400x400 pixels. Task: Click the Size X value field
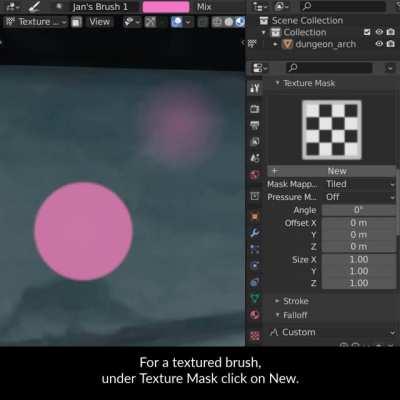(x=359, y=259)
